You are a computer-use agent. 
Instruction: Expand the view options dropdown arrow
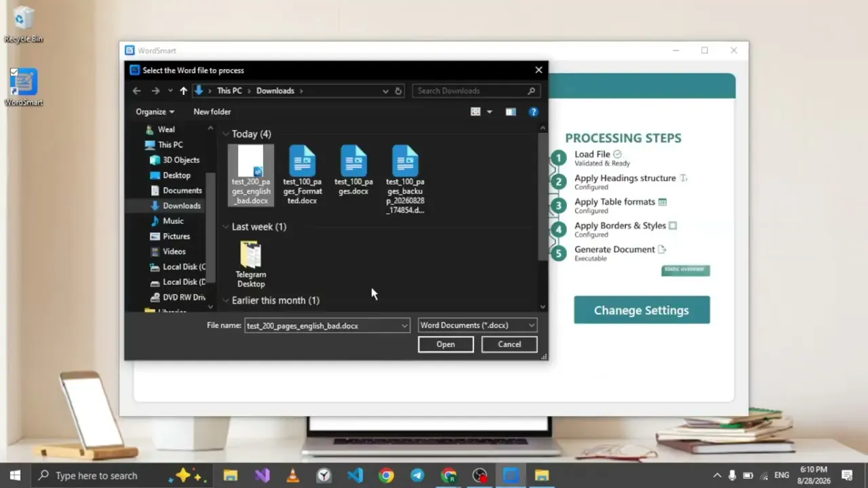point(489,112)
